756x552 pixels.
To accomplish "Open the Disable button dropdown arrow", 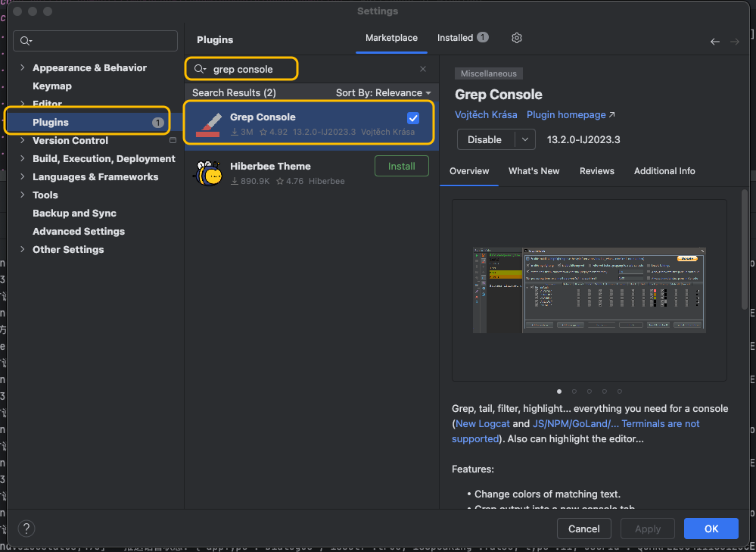I will 525,139.
